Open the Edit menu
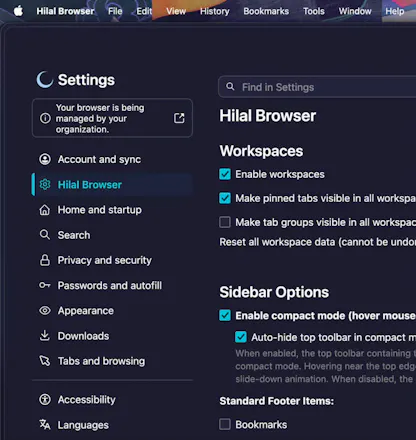 click(x=144, y=11)
